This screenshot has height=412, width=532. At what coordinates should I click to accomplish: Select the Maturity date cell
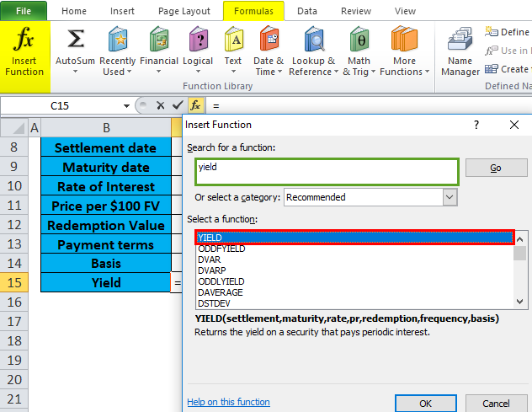coord(106,167)
